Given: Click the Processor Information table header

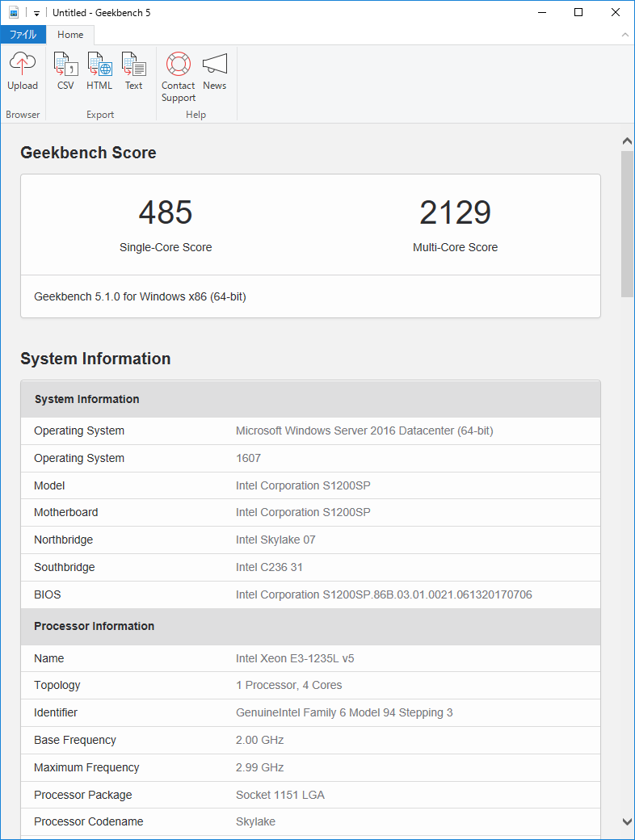Looking at the screenshot, I should pos(310,626).
